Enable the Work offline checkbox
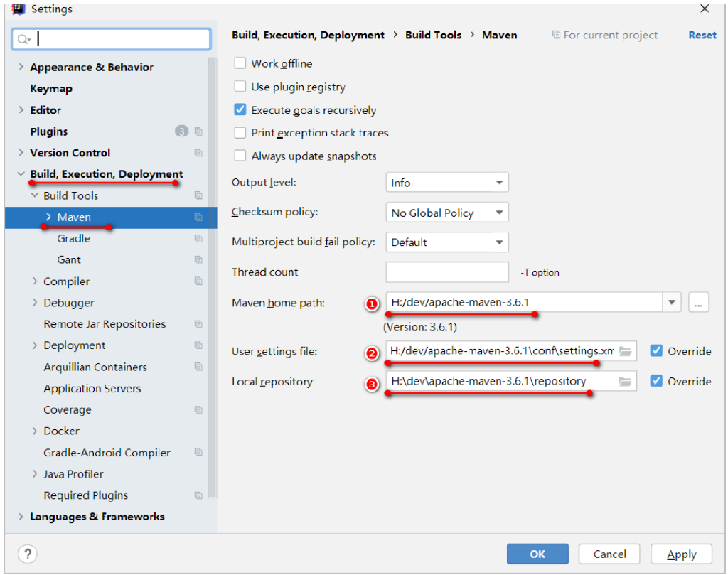 [240, 64]
